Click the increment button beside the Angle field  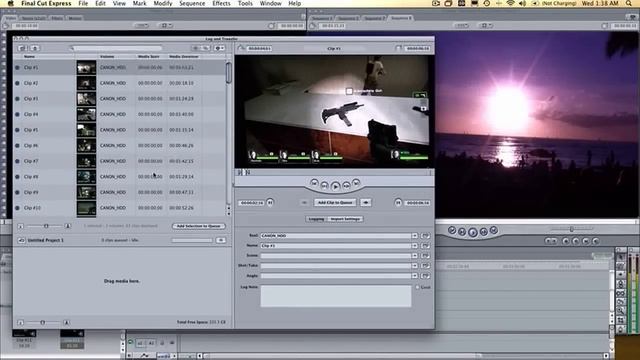[425, 276]
